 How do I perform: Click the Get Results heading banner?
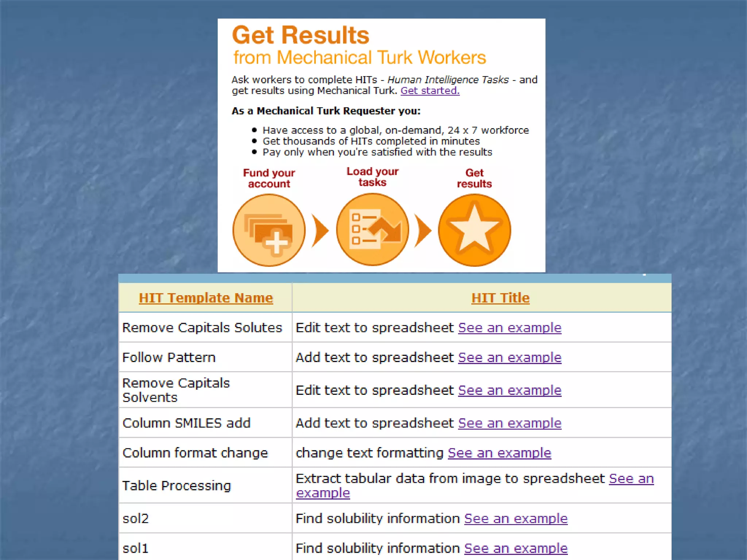[301, 35]
